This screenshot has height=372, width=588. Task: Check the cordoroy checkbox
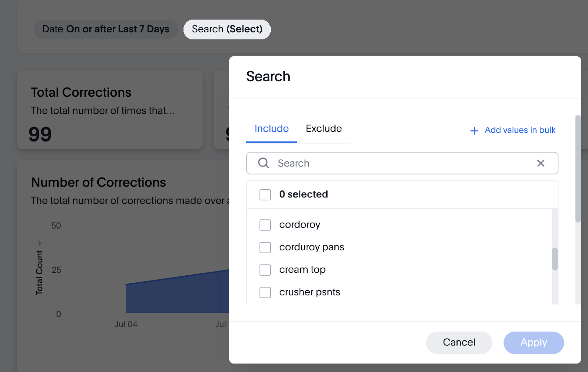point(265,225)
